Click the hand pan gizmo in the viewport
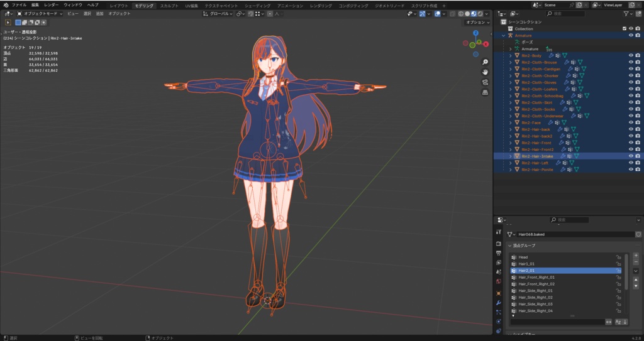 (485, 72)
